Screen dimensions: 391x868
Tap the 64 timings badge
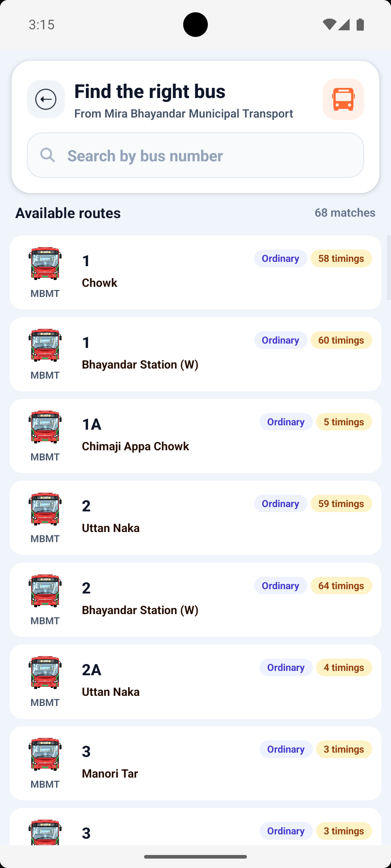click(x=341, y=586)
